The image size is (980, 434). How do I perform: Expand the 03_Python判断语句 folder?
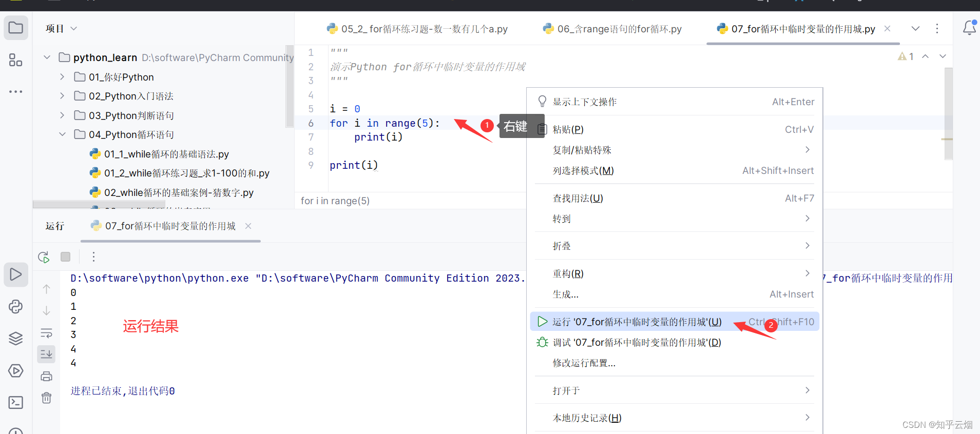[62, 115]
